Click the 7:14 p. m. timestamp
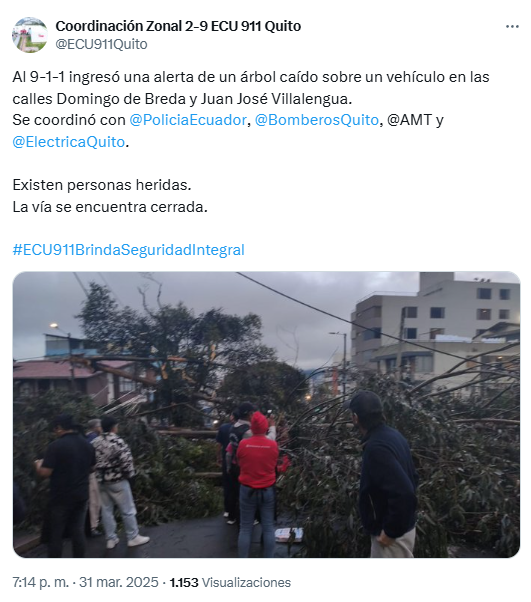The height and width of the screenshot is (602, 531). [x=41, y=582]
